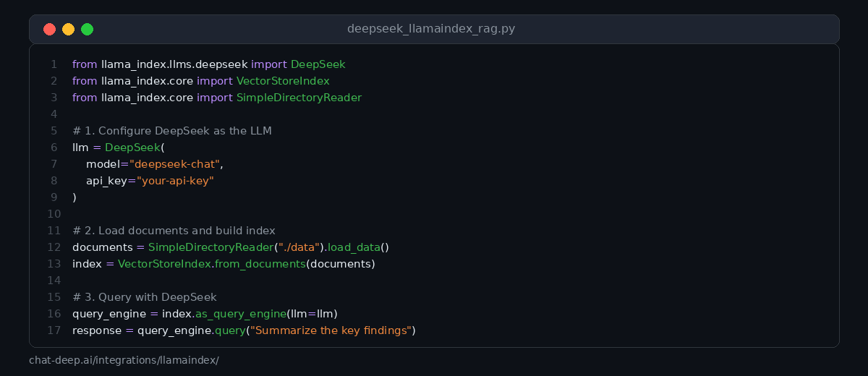Click the string "deepseek-chat"
The image size is (868, 376).
174,164
